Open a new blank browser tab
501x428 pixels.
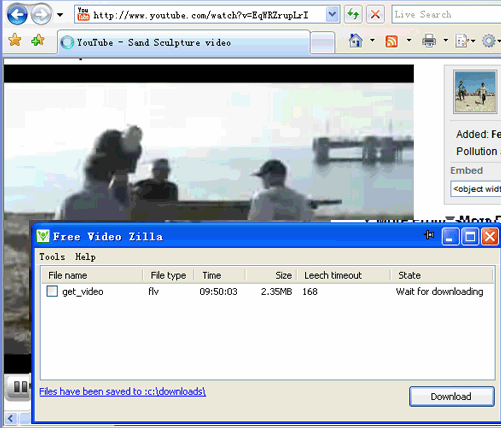click(x=322, y=43)
